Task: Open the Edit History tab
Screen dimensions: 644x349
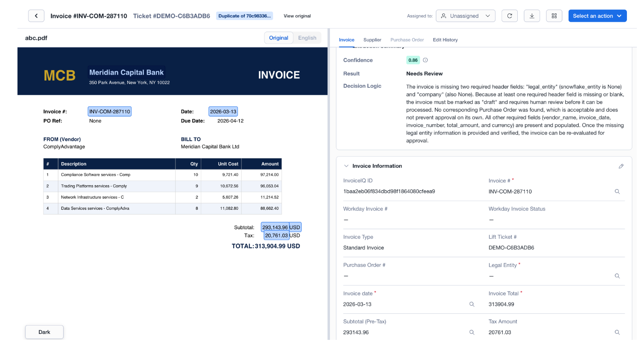Action: pos(445,40)
